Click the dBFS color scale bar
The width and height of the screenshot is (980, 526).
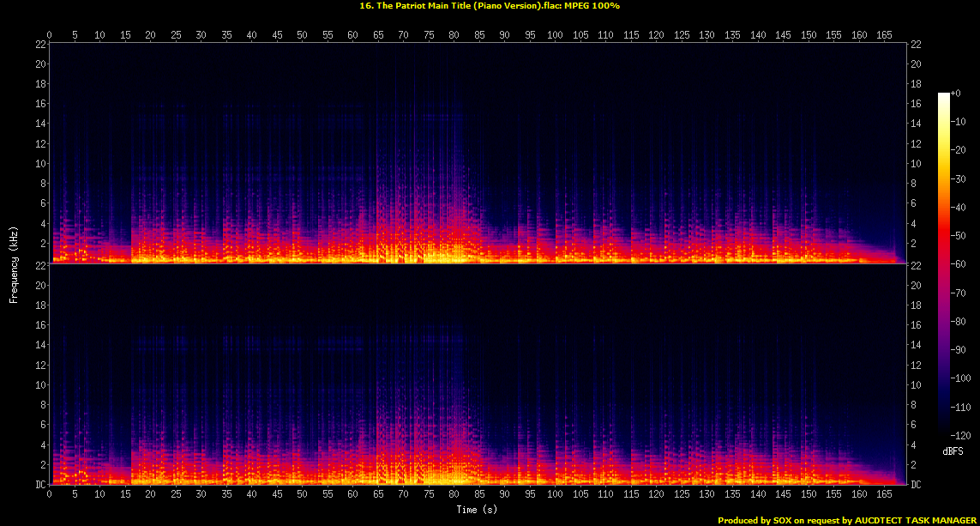tap(944, 265)
